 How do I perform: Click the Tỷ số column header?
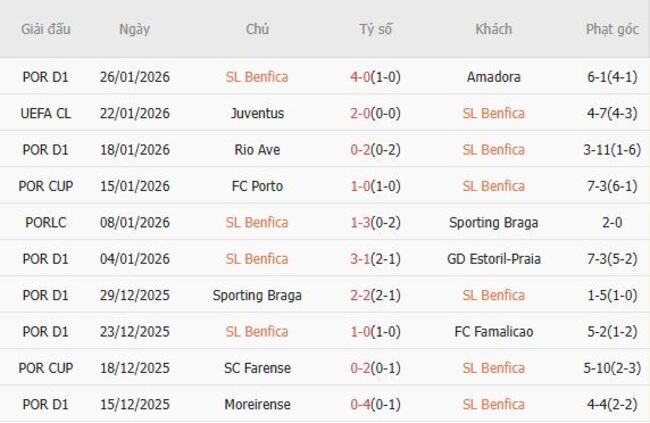(376, 29)
